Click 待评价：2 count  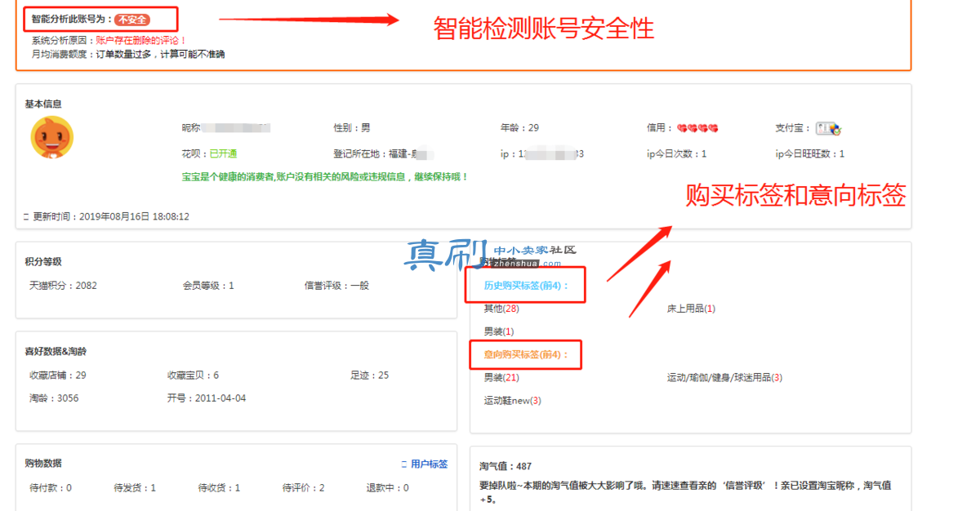coord(304,488)
